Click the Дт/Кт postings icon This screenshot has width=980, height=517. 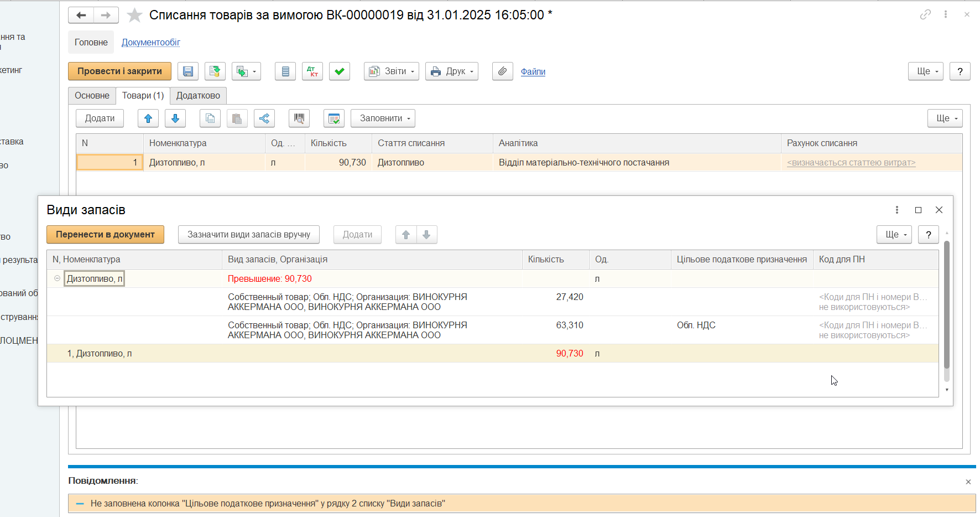(x=312, y=71)
